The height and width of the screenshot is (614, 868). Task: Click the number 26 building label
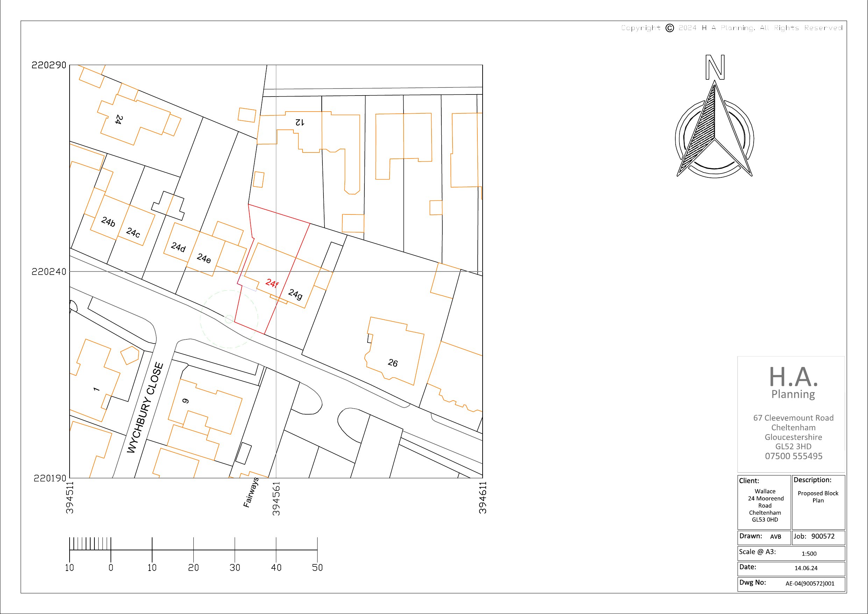click(393, 363)
